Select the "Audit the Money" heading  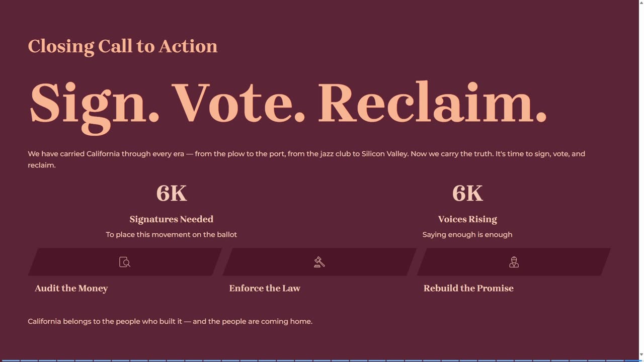click(71, 288)
